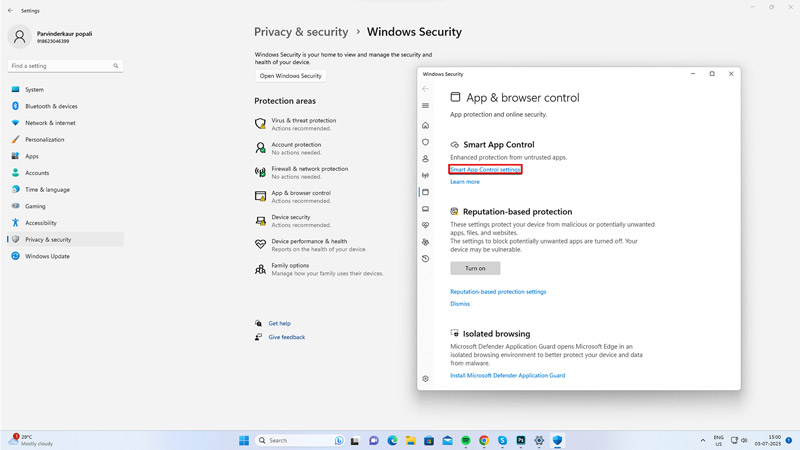The width and height of the screenshot is (800, 450).
Task: Open Photoshop from taskbar
Action: click(x=521, y=440)
